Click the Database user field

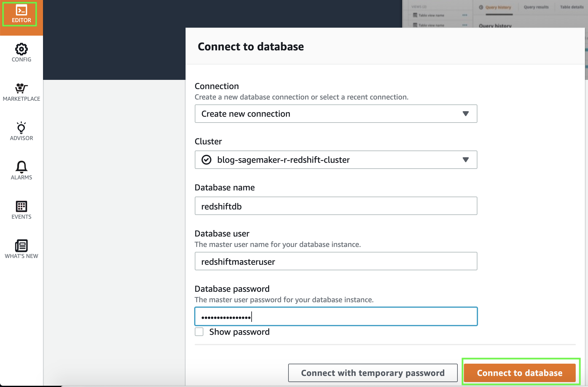click(x=336, y=261)
